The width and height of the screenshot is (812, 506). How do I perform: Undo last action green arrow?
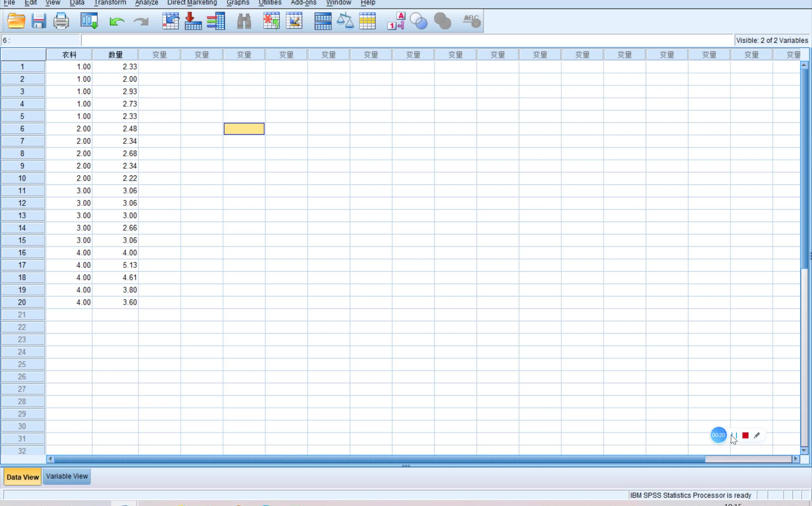(117, 21)
